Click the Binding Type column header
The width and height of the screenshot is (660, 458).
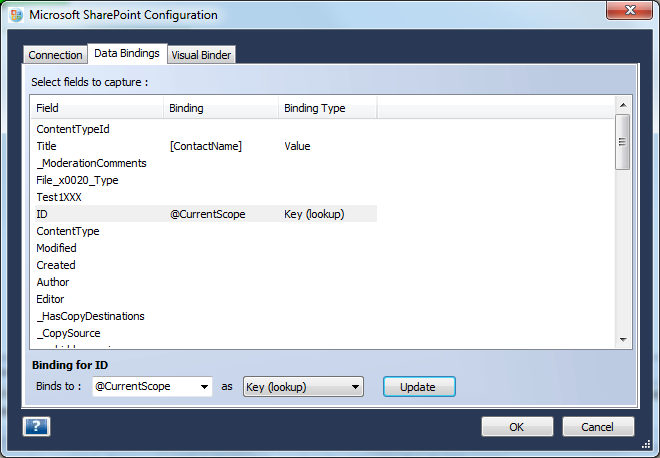[327, 108]
